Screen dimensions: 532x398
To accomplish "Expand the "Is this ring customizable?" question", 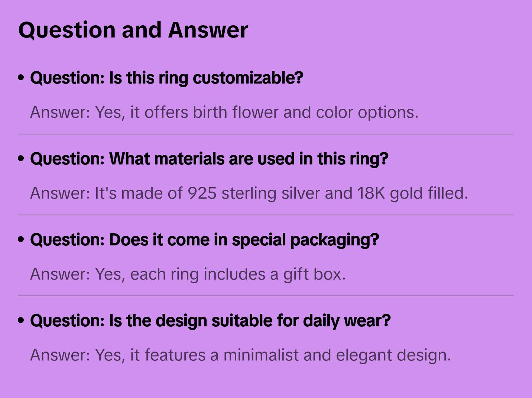I will (x=166, y=78).
